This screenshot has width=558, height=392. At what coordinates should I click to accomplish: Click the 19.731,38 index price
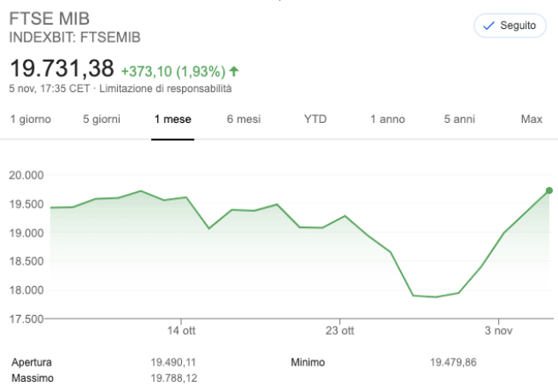61,70
